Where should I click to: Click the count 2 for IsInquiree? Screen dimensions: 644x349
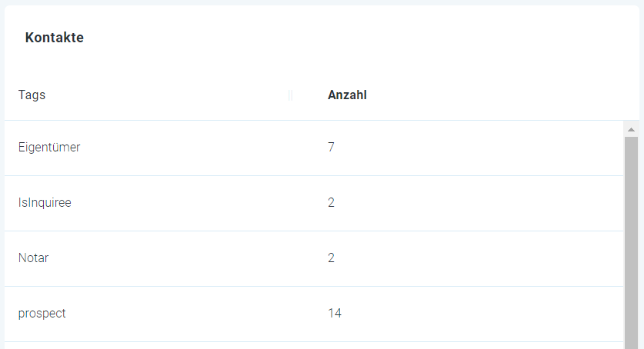[x=331, y=203]
